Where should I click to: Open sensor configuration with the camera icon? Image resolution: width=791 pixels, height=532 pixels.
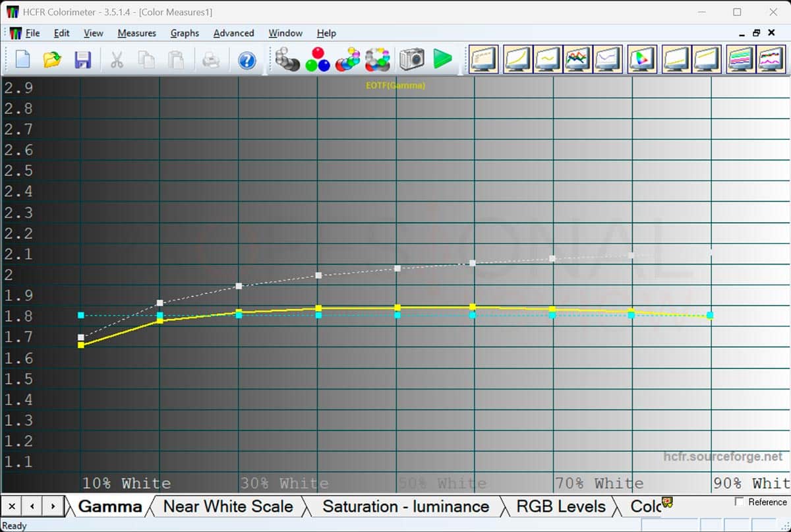[412, 59]
